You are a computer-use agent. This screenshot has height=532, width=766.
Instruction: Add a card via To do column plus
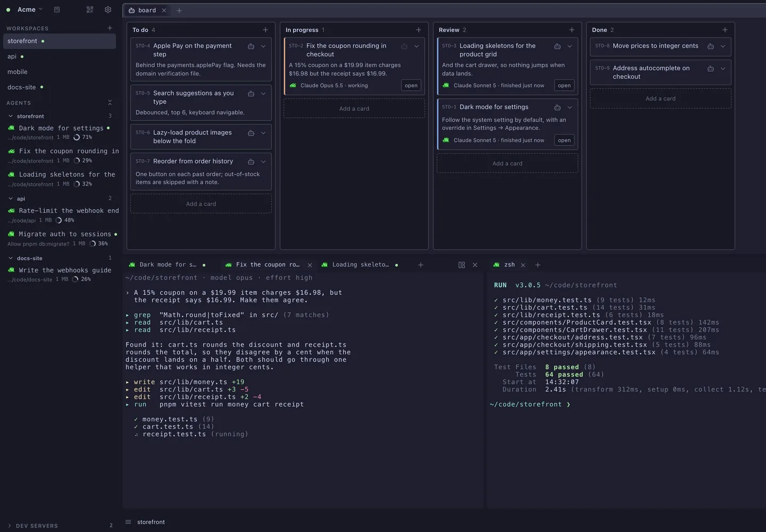click(x=265, y=30)
